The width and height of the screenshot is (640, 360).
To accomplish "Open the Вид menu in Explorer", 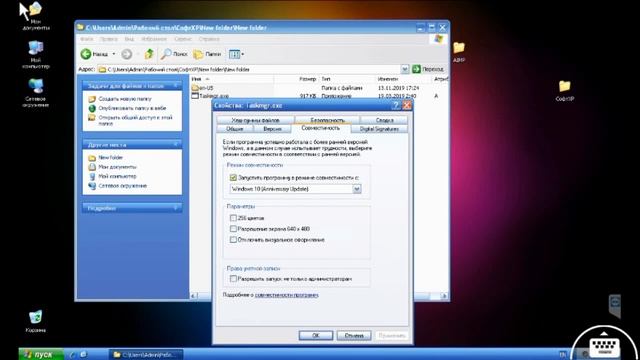I will (129, 39).
